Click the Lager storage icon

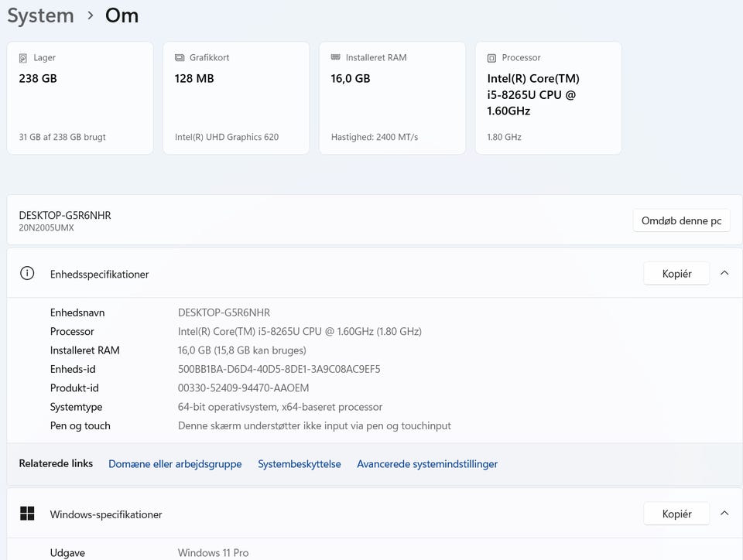pos(23,58)
